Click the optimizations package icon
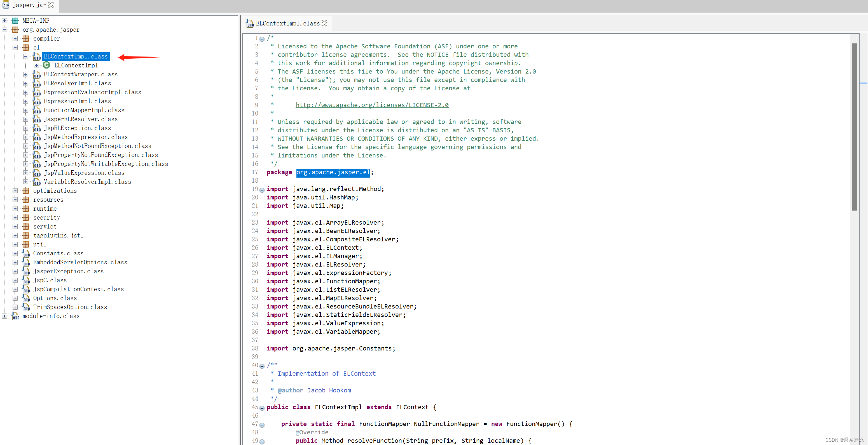The image size is (868, 445). pyautogui.click(x=25, y=190)
